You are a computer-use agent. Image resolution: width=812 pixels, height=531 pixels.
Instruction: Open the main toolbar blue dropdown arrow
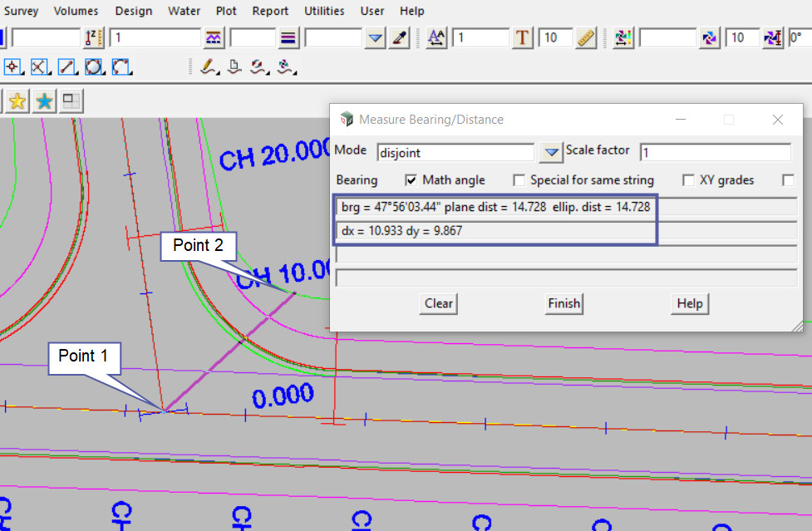click(376, 38)
